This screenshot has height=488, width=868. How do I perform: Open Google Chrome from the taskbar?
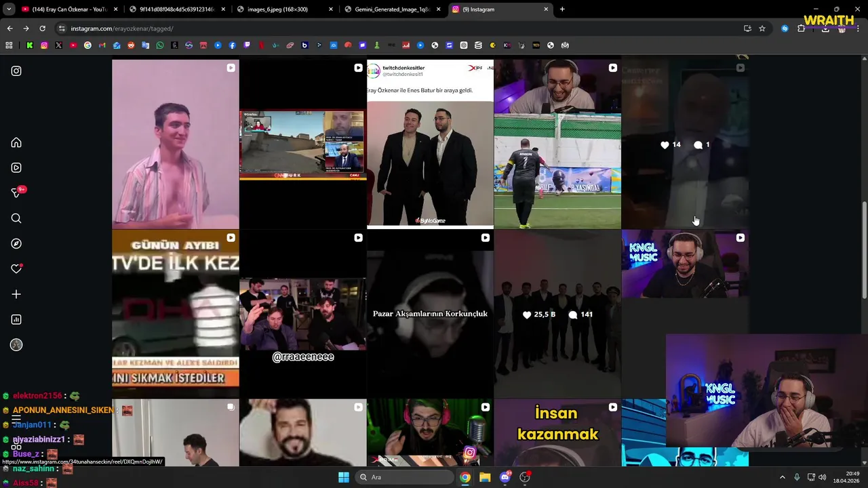click(465, 477)
